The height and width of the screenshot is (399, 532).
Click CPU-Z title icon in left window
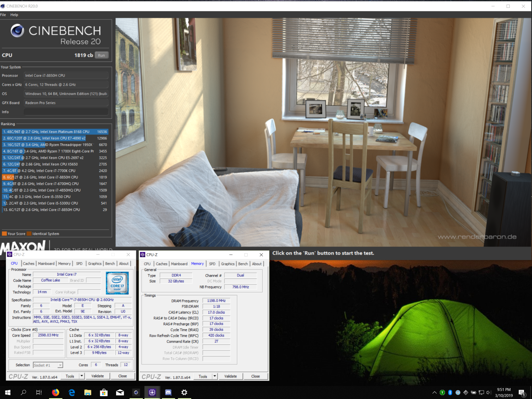pos(10,254)
